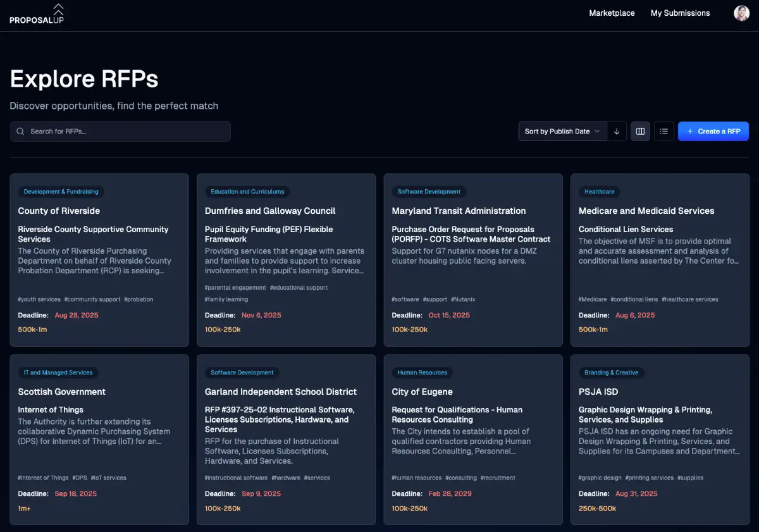Toggle sort direction arrow
This screenshot has width=759, height=532.
click(617, 132)
